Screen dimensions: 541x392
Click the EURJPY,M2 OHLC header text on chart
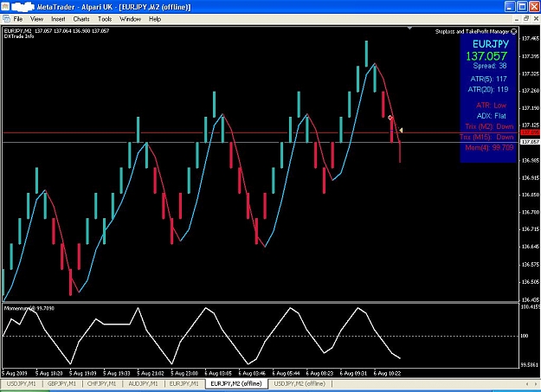coord(56,31)
